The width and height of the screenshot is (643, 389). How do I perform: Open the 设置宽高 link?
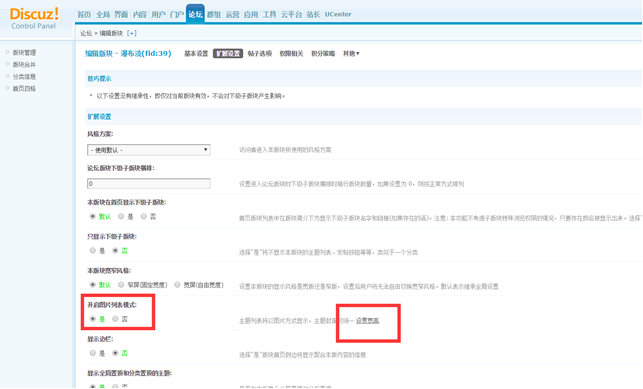[x=367, y=321]
